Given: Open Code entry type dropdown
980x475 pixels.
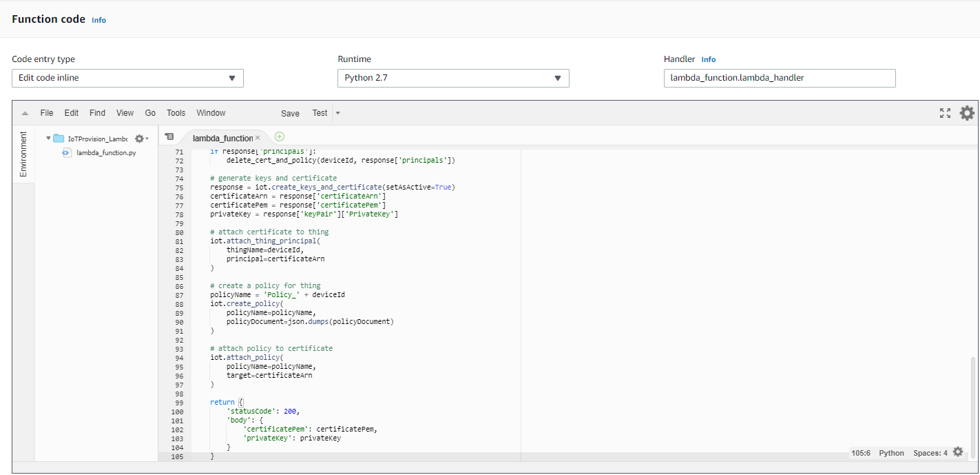Looking at the screenshot, I should tap(127, 78).
